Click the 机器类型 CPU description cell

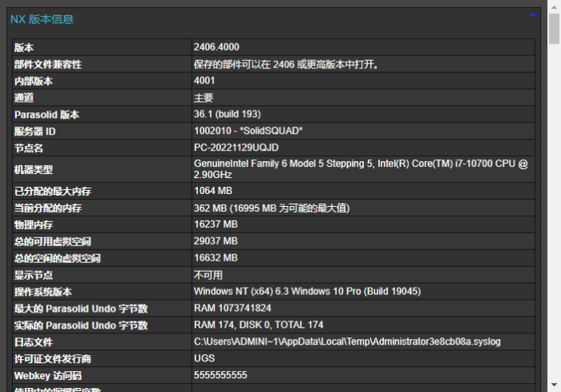[361, 169]
